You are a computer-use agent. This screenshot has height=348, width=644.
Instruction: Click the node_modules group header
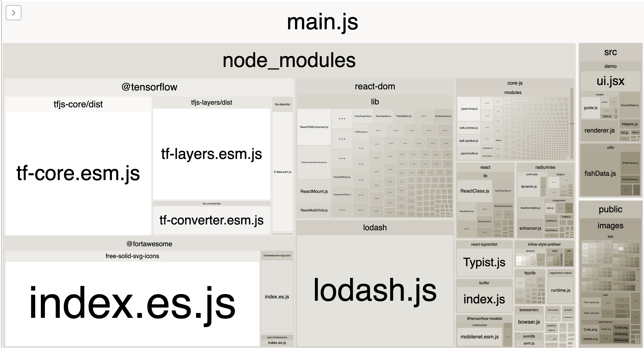[289, 60]
